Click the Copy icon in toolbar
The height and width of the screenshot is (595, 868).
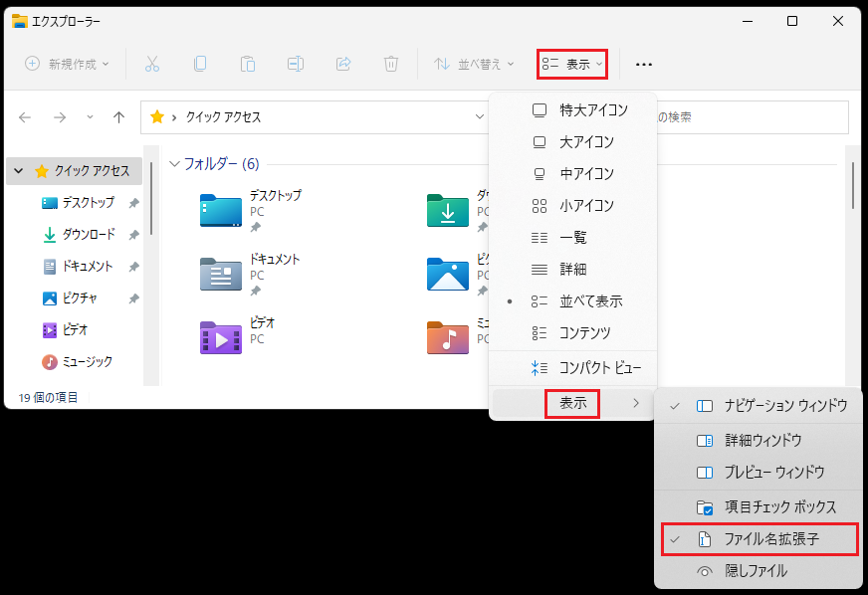(200, 64)
